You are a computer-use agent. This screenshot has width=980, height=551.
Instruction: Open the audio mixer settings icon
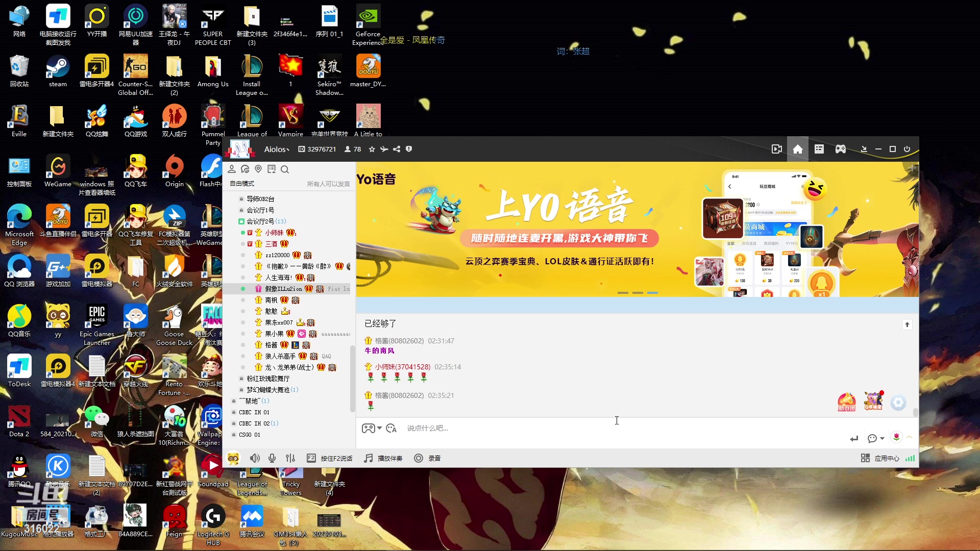[x=290, y=458]
